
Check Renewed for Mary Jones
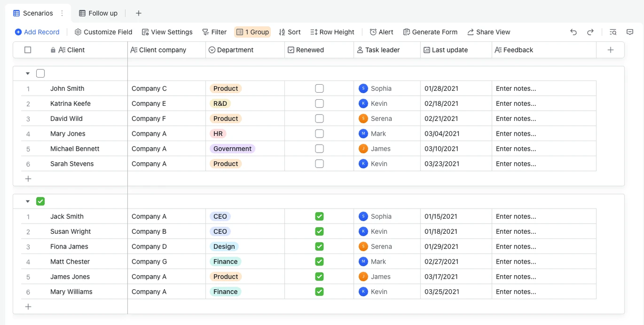(x=319, y=134)
